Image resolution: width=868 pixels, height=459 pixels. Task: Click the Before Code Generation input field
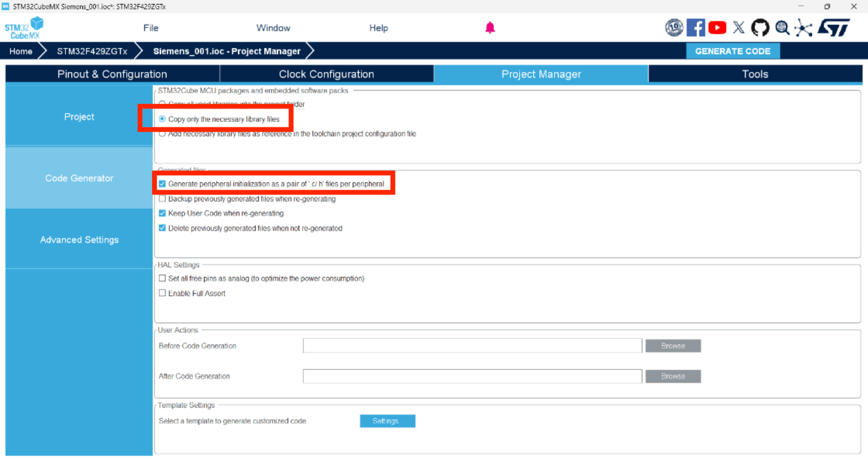(x=472, y=346)
